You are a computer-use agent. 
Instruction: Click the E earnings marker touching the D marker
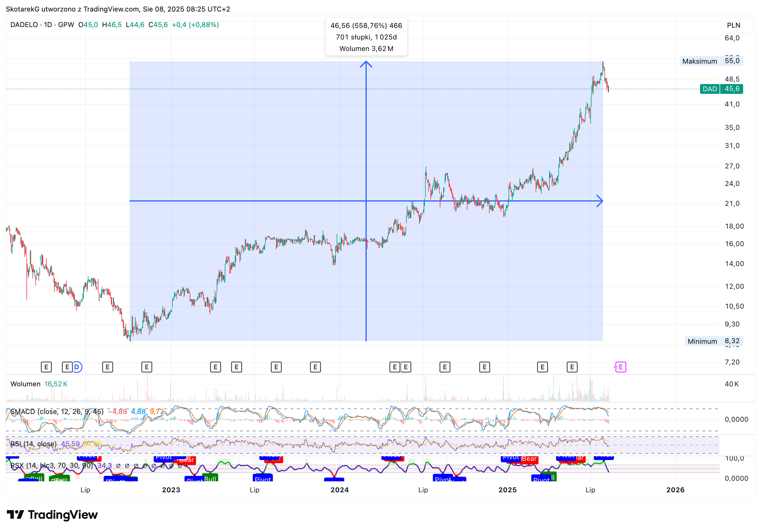point(67,367)
